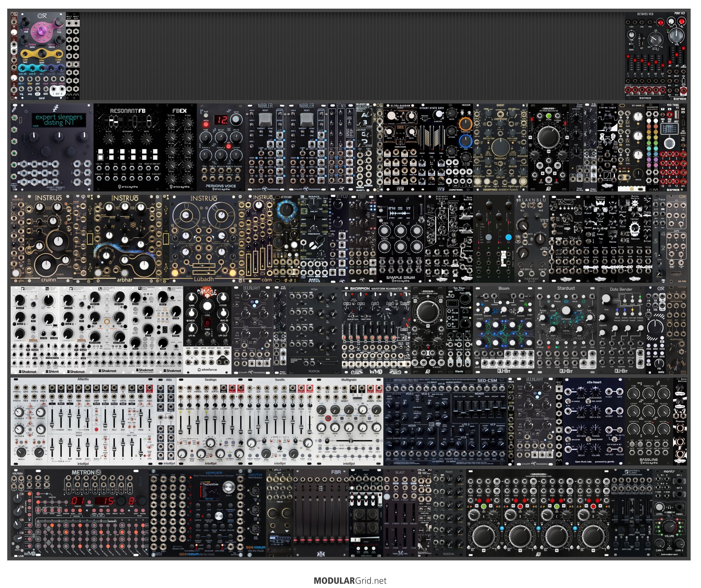
Task: Select the Foxtrot Duo module
Action: click(x=531, y=239)
